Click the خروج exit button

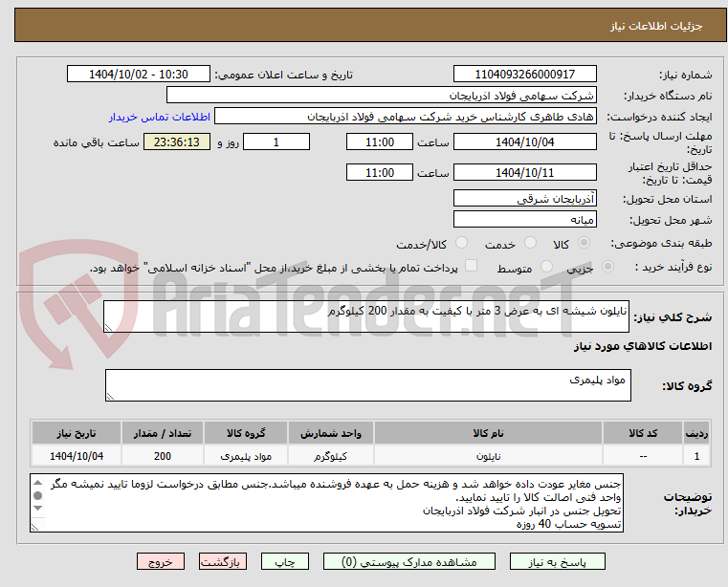pos(161,561)
